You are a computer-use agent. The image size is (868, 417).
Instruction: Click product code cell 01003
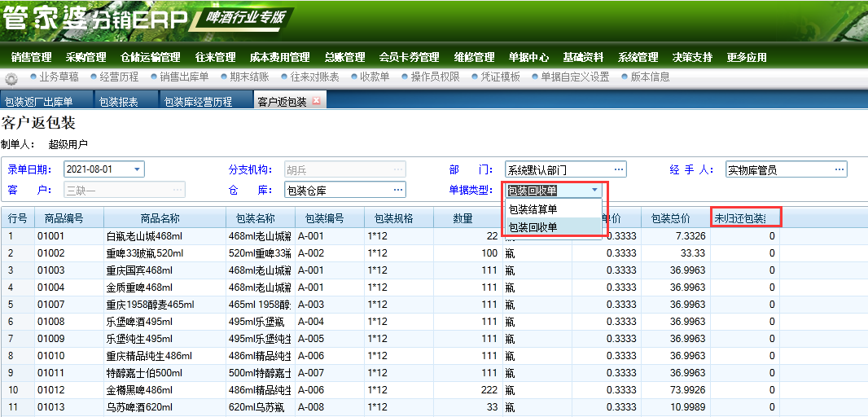coord(69,270)
